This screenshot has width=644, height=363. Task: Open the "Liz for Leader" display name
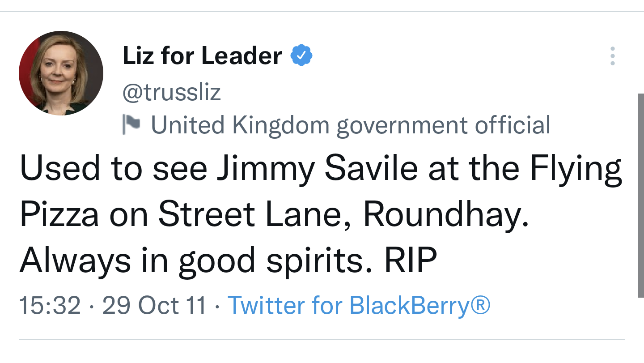point(202,56)
